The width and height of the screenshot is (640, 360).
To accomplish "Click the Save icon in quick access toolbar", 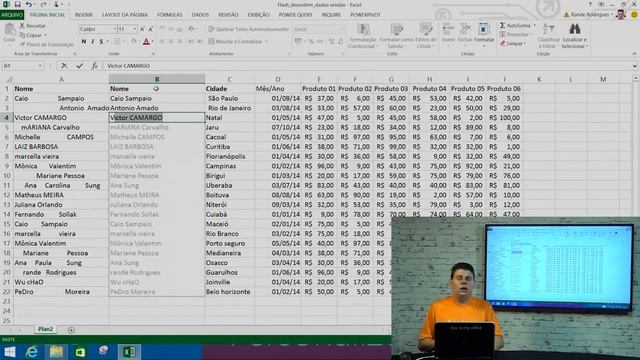I will point(17,4).
